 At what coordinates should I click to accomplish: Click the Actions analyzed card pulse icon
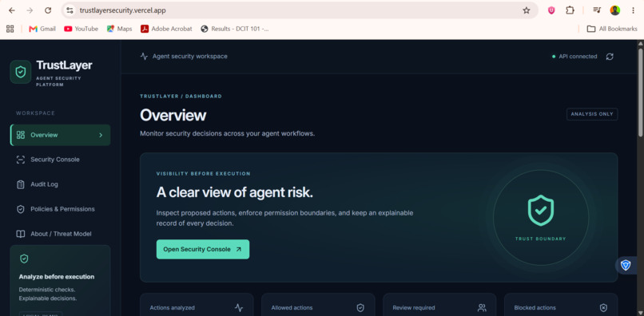239,307
